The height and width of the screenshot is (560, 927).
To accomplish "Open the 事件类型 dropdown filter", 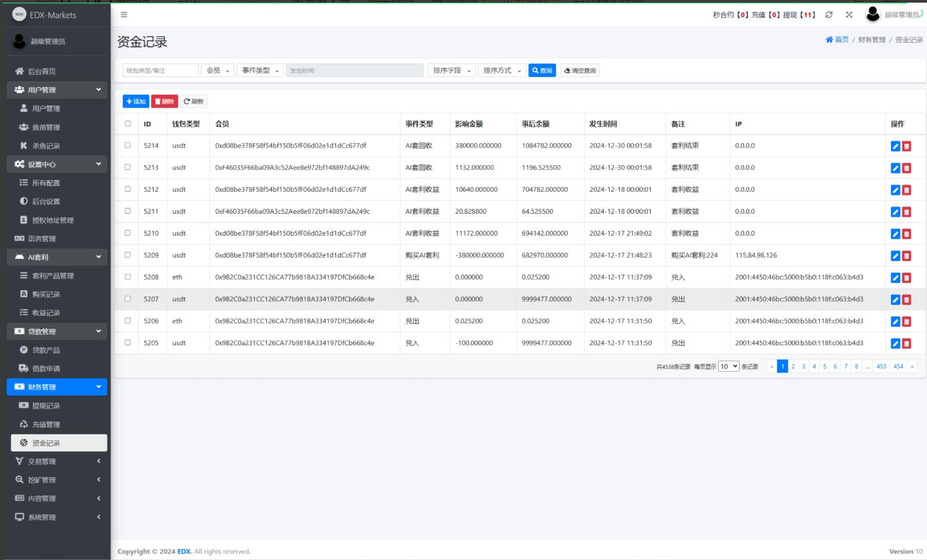I will (260, 71).
